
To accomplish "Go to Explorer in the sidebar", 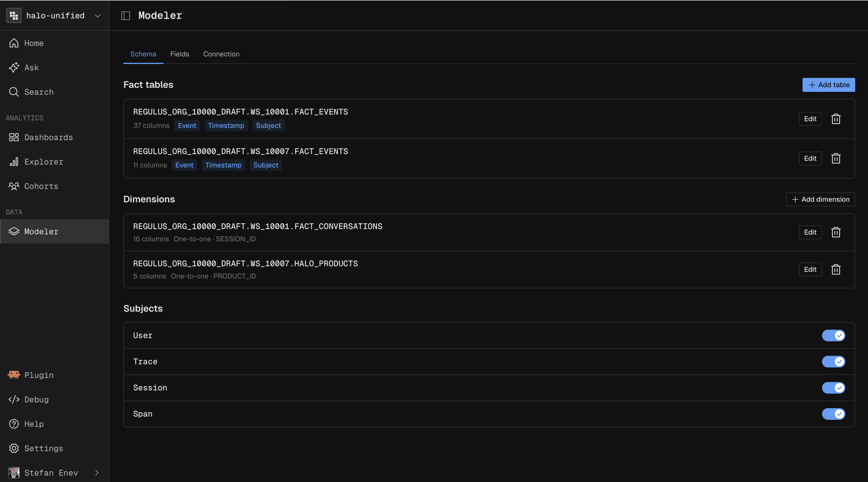I will tap(55, 162).
